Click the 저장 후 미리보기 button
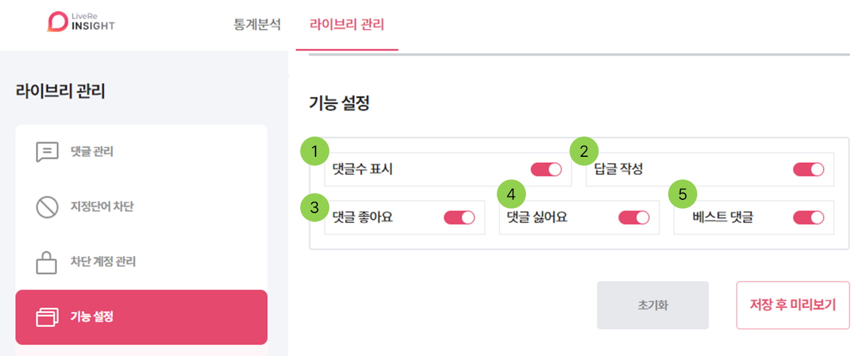 coord(793,305)
